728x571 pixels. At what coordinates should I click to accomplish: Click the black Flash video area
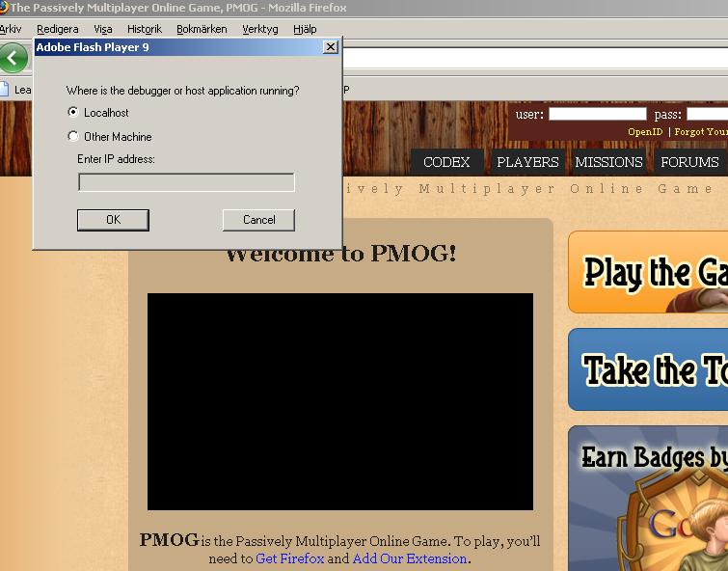339,401
